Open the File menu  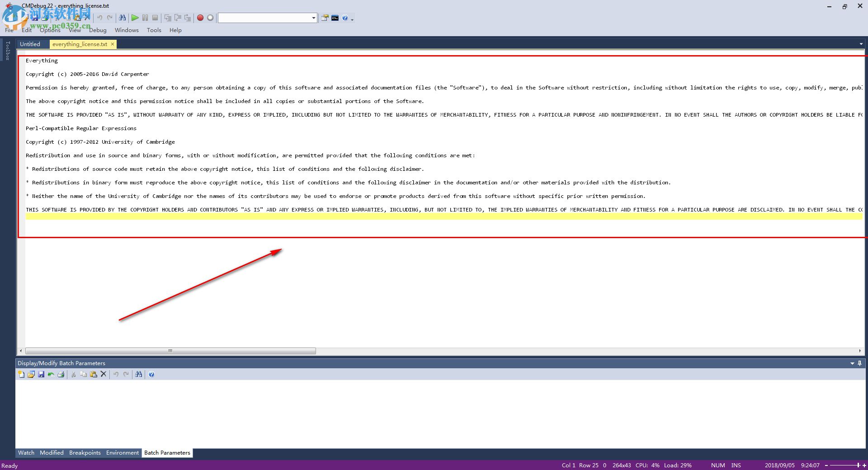tap(9, 30)
